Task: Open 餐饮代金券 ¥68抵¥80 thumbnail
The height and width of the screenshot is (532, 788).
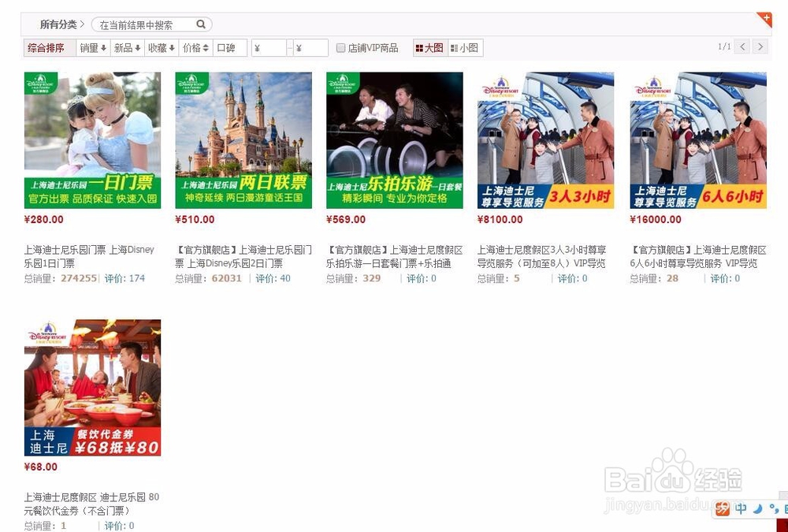Action: [x=92, y=388]
